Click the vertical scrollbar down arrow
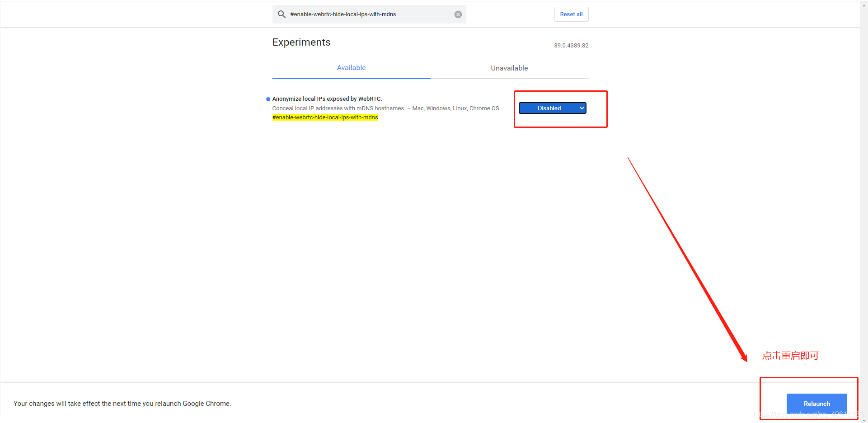Viewport: 868px width, 423px height. click(x=864, y=420)
